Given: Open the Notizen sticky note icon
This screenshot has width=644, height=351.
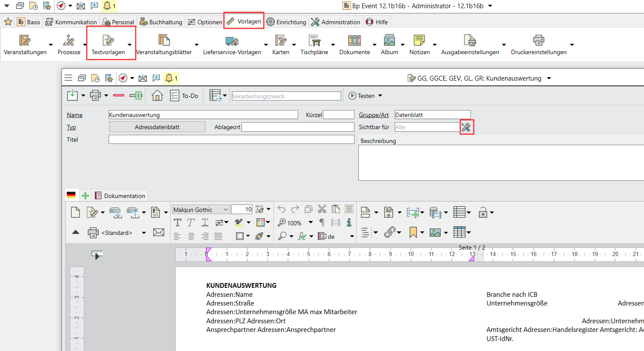Looking at the screenshot, I should click(419, 41).
